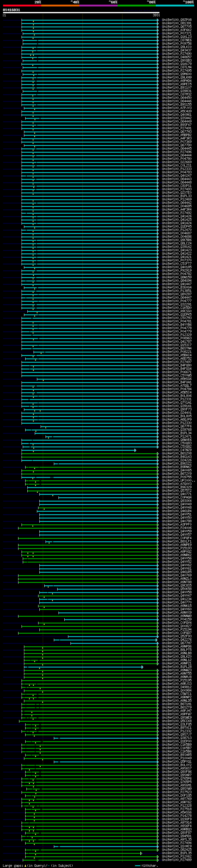The width and height of the screenshot is (197, 868).
Task: Open hit UniRef100_P24006
Action: (x=177, y=528)
